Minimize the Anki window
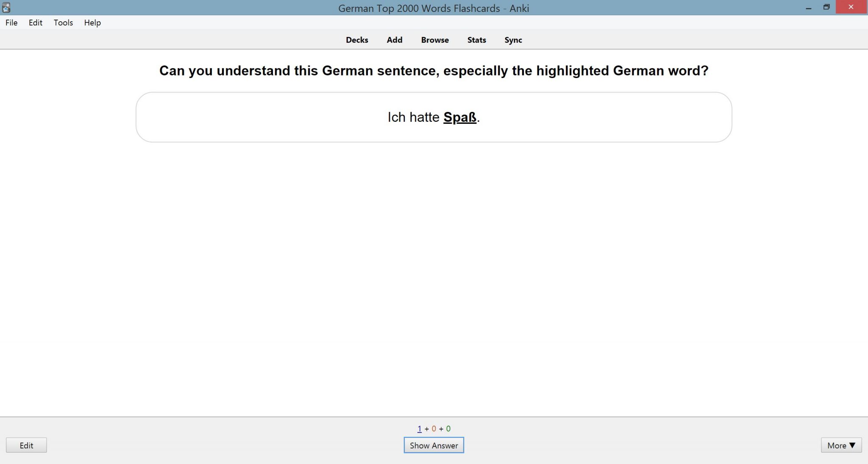The height and width of the screenshot is (464, 868). coord(809,7)
